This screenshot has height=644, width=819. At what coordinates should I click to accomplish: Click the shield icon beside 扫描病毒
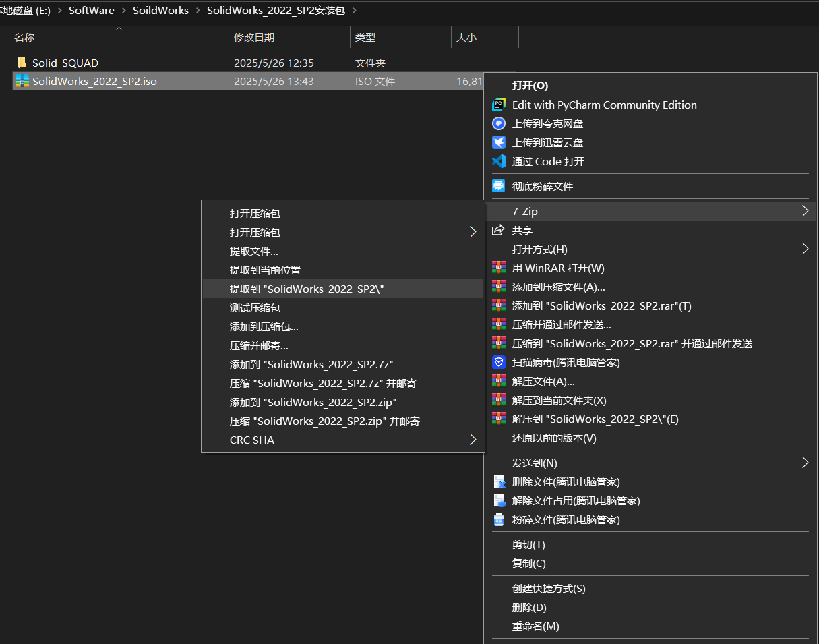(x=499, y=362)
